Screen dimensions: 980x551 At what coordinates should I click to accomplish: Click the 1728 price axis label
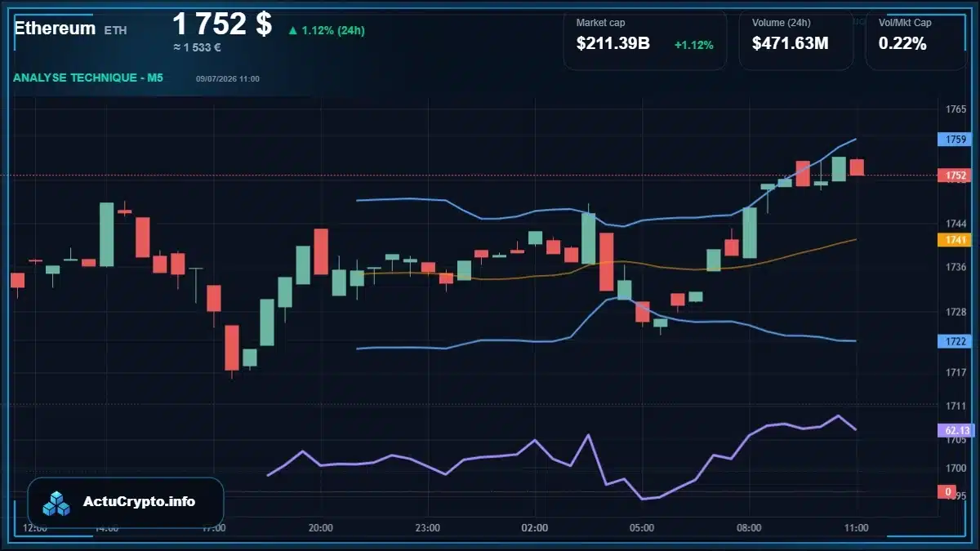[x=955, y=312]
